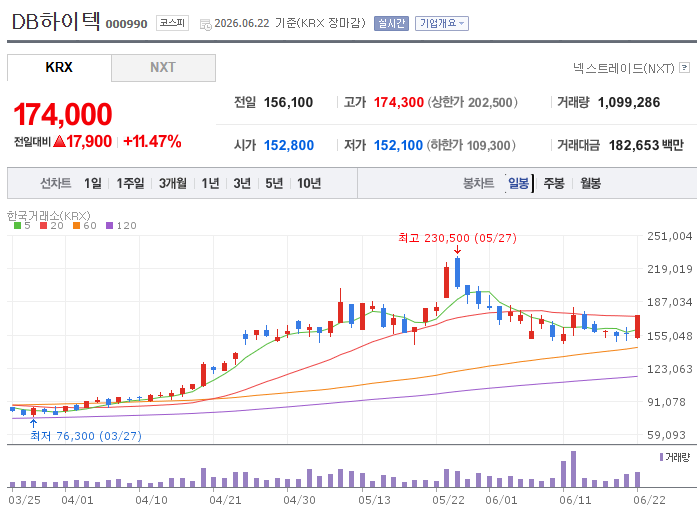Click the 전일 value 156,100
This screenshot has height=511, width=697.
pos(288,103)
